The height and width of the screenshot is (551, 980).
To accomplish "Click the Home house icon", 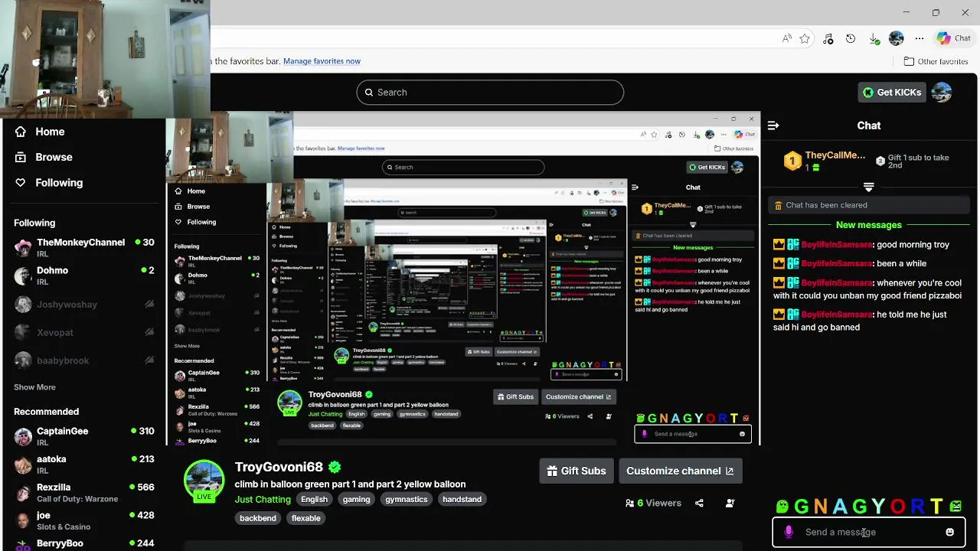I will point(21,132).
